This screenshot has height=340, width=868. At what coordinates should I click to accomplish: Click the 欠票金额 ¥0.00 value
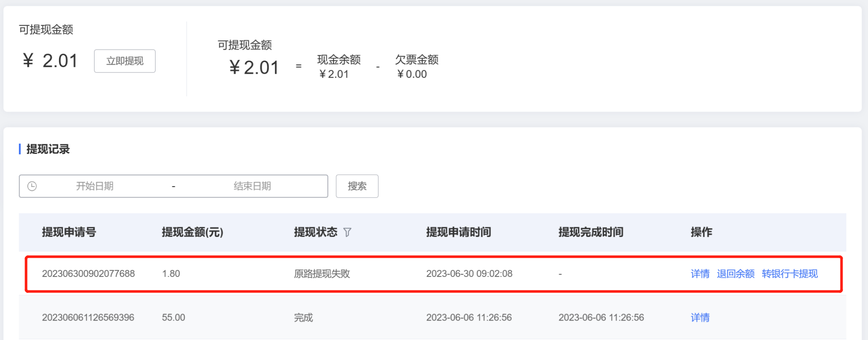pos(412,74)
